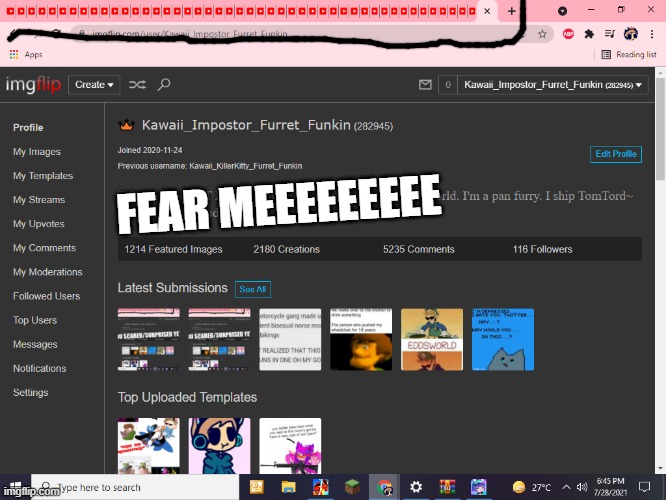Open My Upvotes in the sidebar
666x500 pixels.
click(x=39, y=224)
